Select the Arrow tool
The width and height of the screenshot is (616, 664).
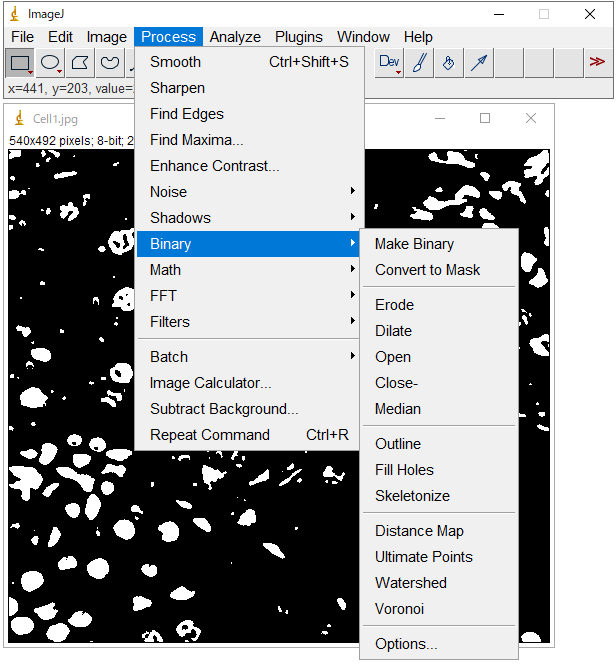(x=479, y=63)
